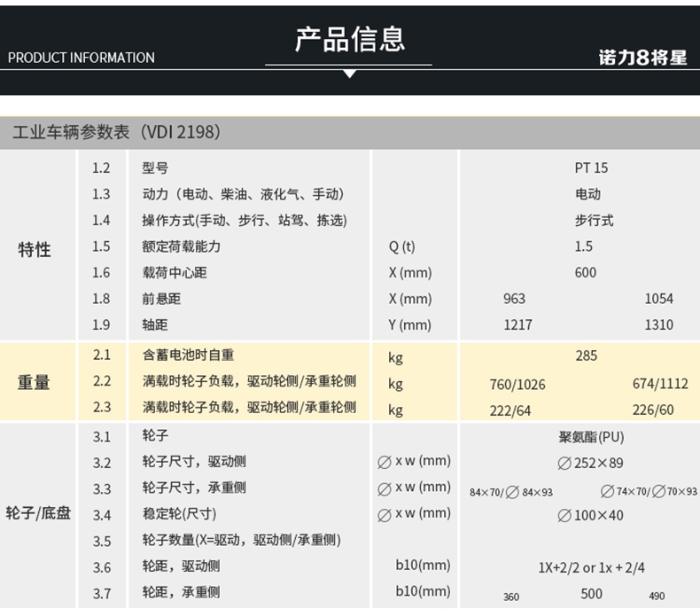Click the 226/60 wheel load value
700x609 pixels.
pyautogui.click(x=654, y=410)
